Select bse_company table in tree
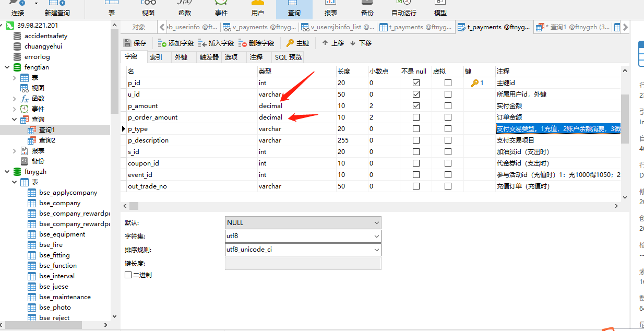Image resolution: width=644 pixels, height=331 pixels. [59, 203]
